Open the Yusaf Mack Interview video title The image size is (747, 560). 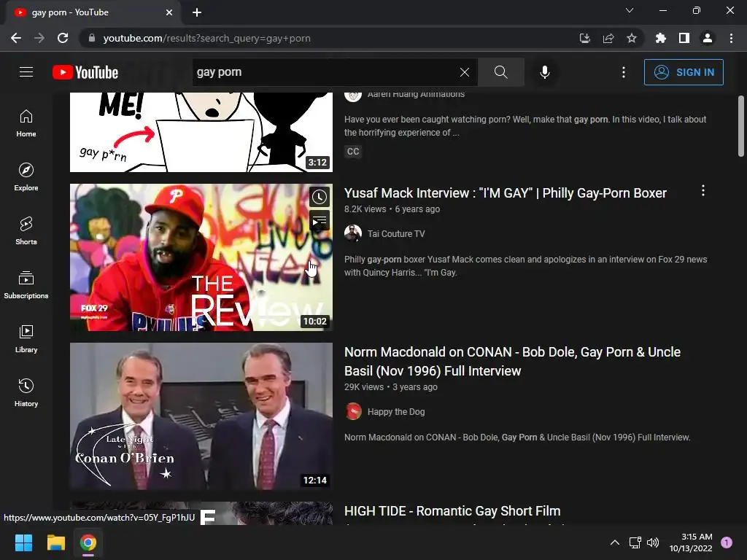click(x=505, y=192)
